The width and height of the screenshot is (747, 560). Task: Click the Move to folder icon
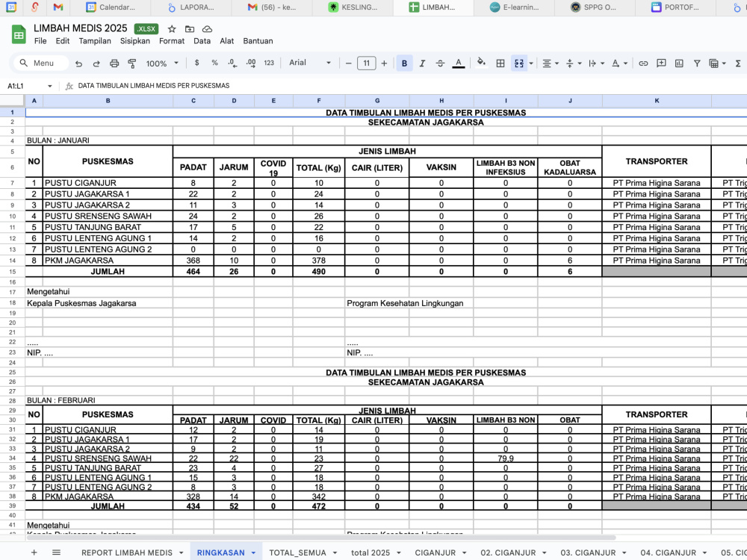tap(190, 29)
